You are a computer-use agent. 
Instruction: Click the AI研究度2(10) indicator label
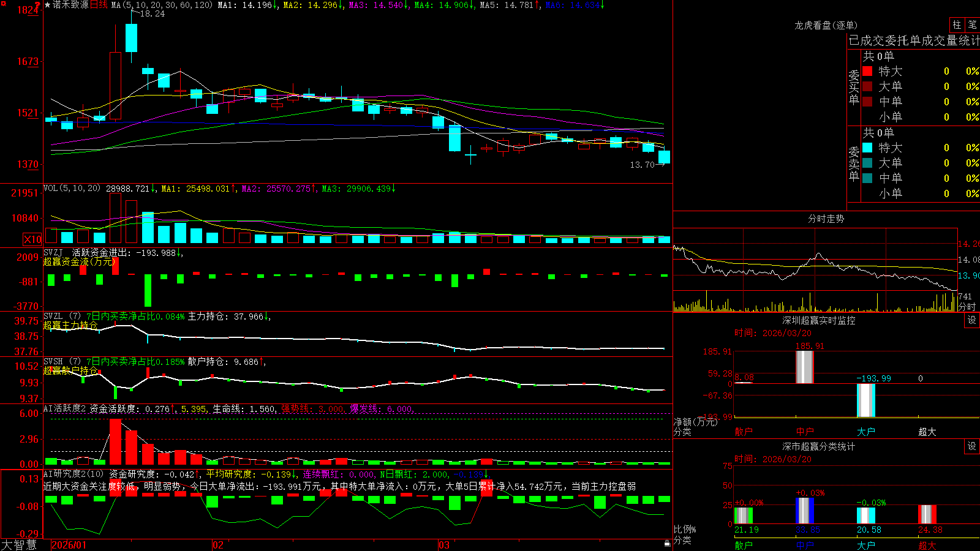click(x=73, y=474)
